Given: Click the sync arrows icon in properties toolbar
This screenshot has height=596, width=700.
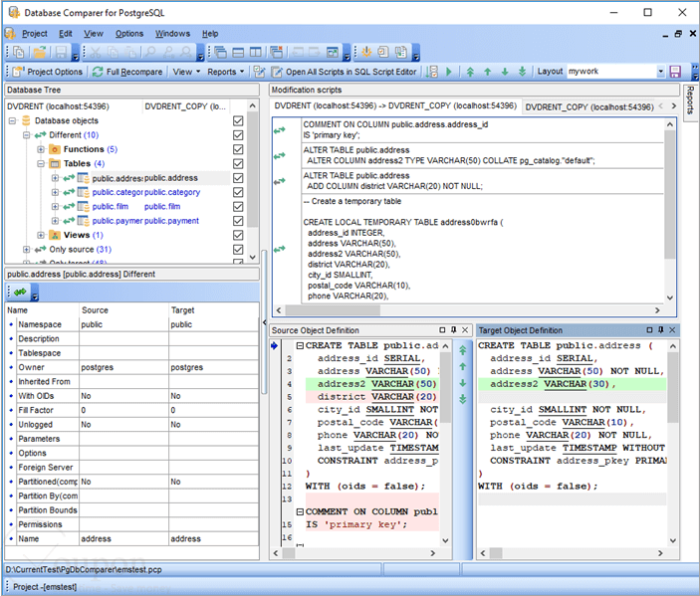Looking at the screenshot, I should [x=20, y=293].
